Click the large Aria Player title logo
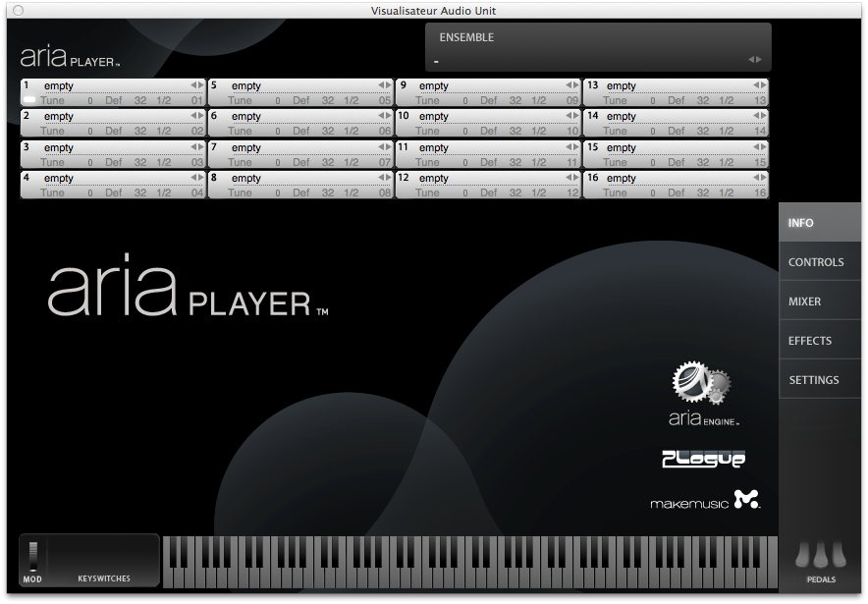This screenshot has height=604, width=868. coord(187,293)
